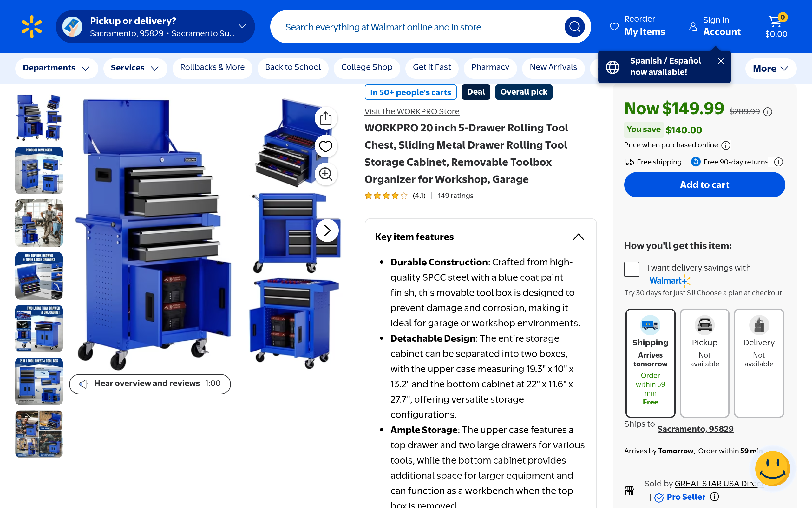Click the smiley face feedback icon
Image resolution: width=812 pixels, height=508 pixels.
[x=772, y=468]
